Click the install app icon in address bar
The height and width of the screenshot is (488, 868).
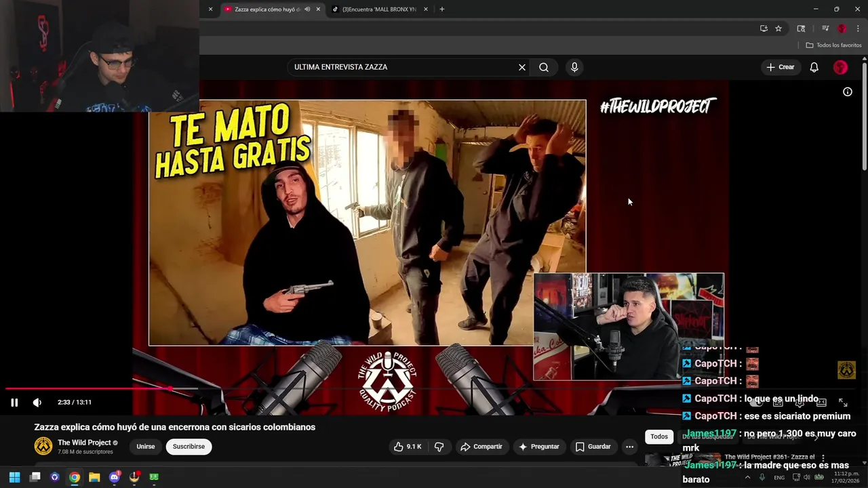pos(764,28)
